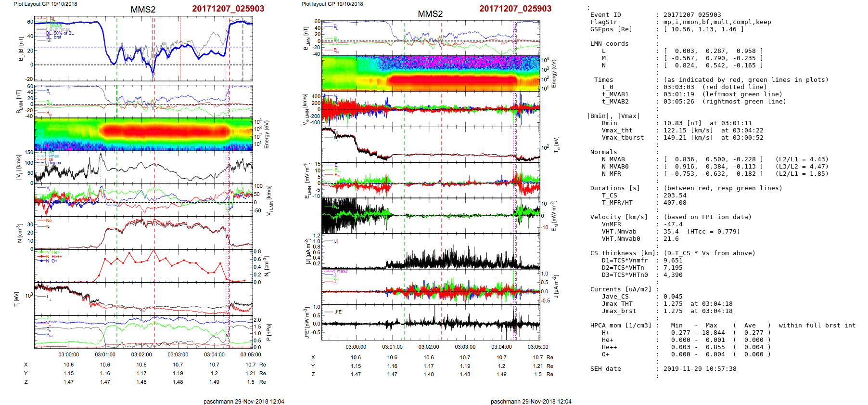868x405 pixels.
Task: Click the 'N MVAB0' row label
Action: click(615, 167)
